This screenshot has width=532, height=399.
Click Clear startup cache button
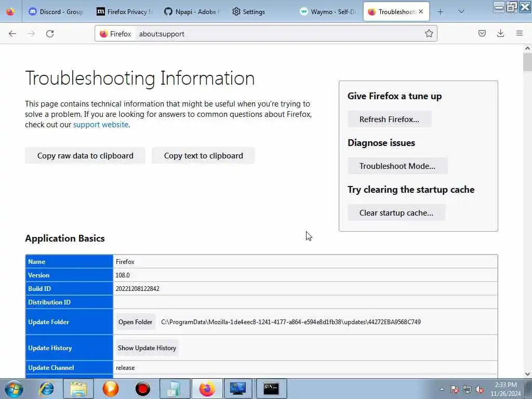[396, 213]
